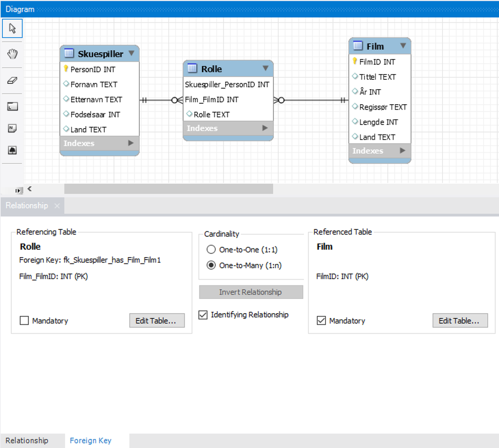Choose the place new table tool

12,106
